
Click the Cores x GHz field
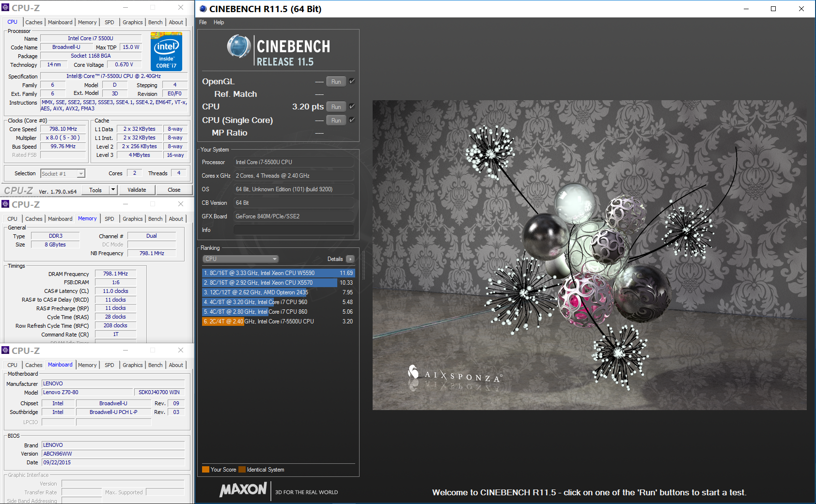coord(294,176)
